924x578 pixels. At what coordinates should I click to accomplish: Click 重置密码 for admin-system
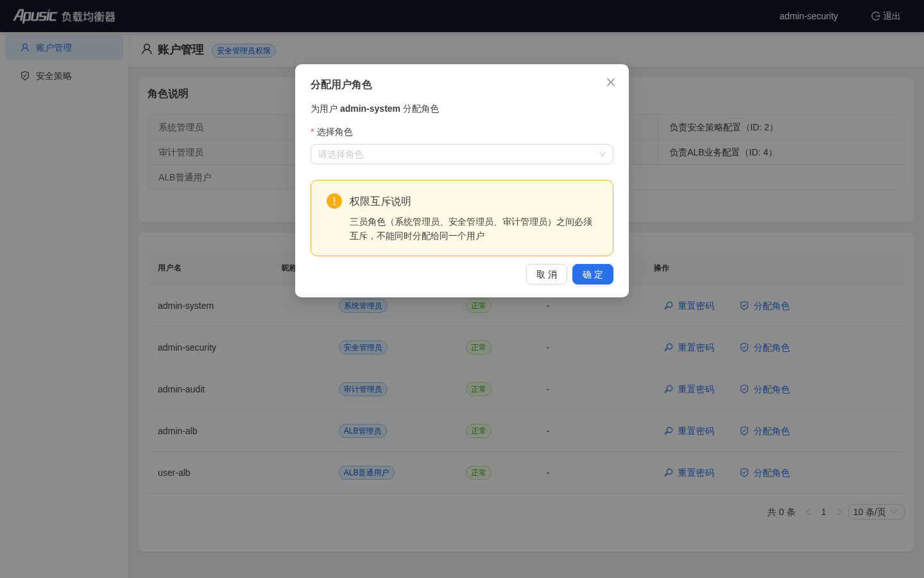coord(690,306)
